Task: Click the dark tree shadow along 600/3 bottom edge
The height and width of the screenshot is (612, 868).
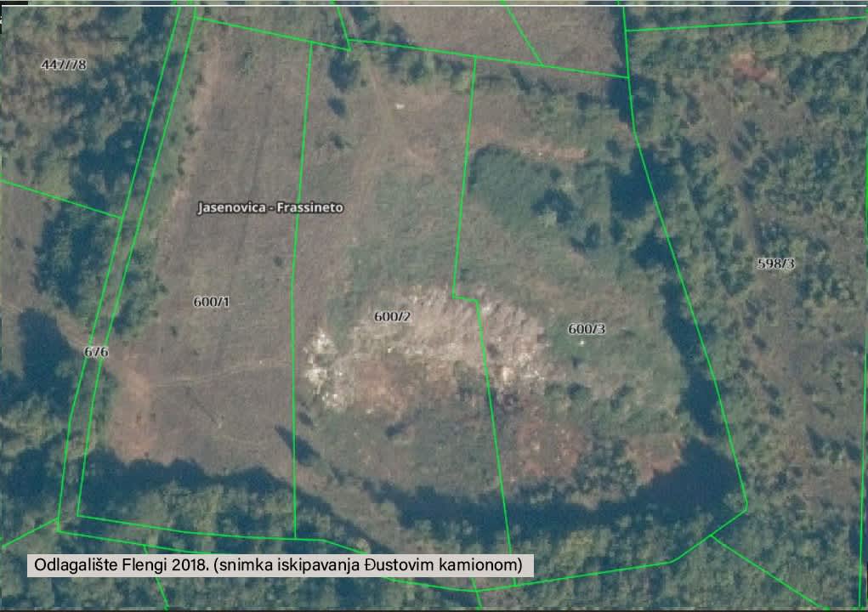Action: click(595, 501)
